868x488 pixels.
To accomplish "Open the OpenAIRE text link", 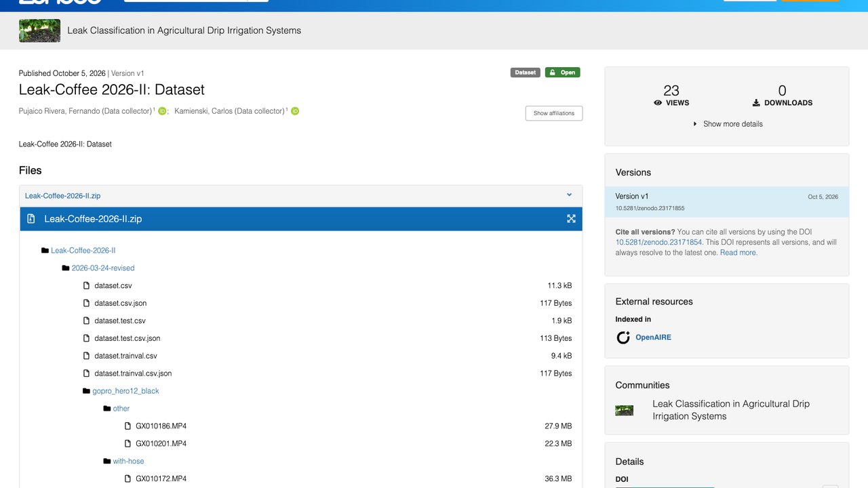I will point(653,338).
